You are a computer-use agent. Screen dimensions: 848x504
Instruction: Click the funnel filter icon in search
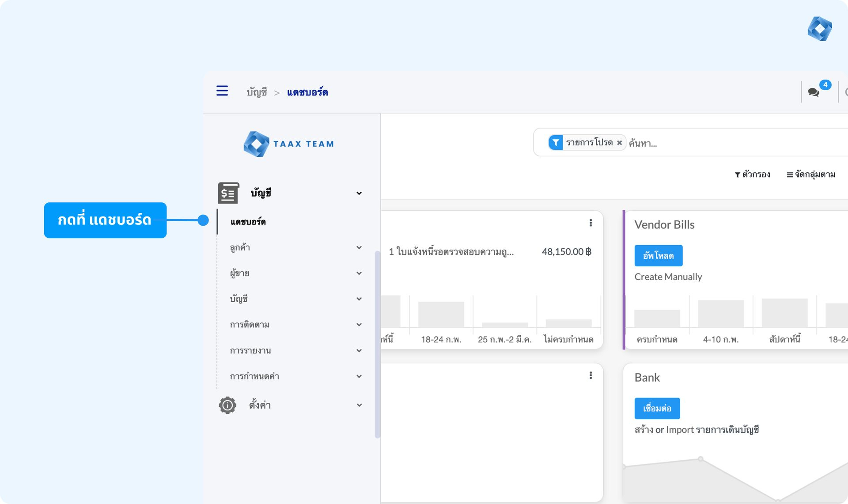click(556, 143)
